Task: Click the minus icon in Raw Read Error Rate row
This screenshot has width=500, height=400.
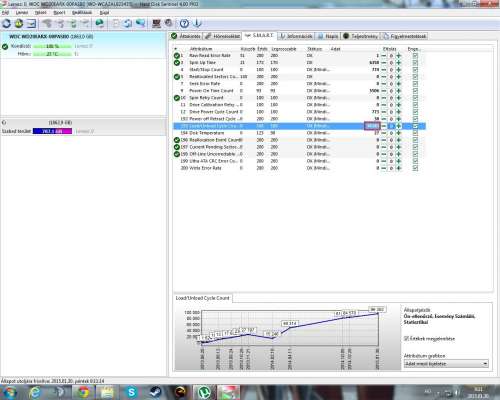Action: coord(384,56)
